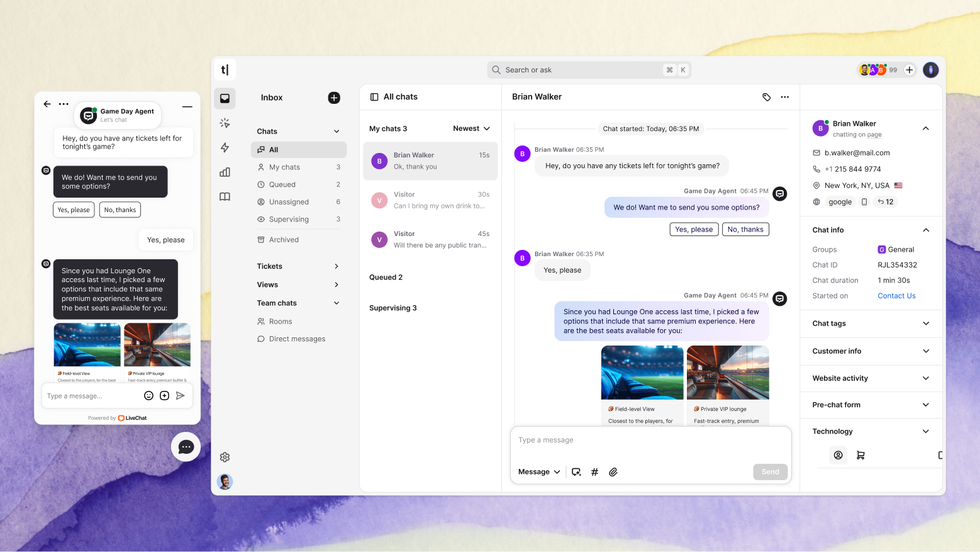
Task: Open the Automations lightning bolt icon
Action: [x=225, y=148]
